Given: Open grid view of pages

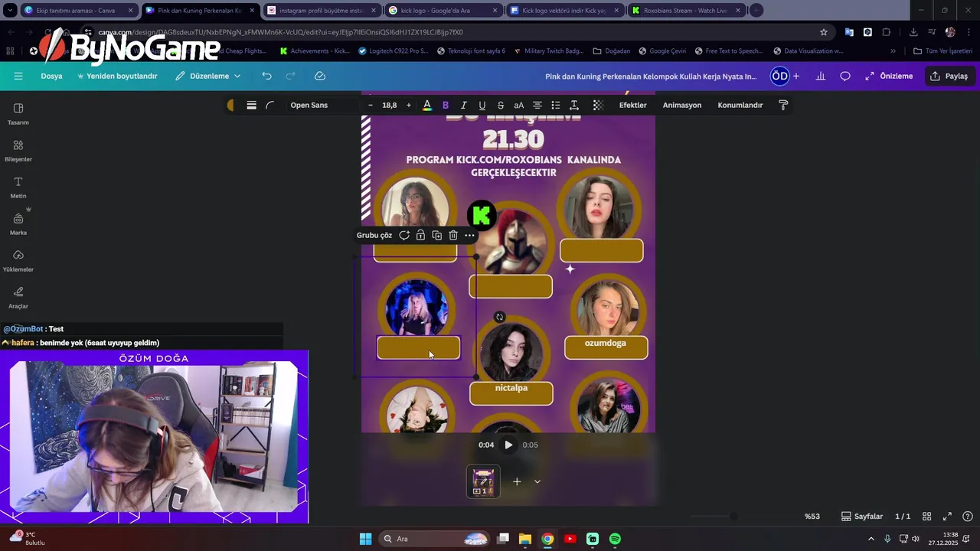Looking at the screenshot, I should [x=926, y=517].
